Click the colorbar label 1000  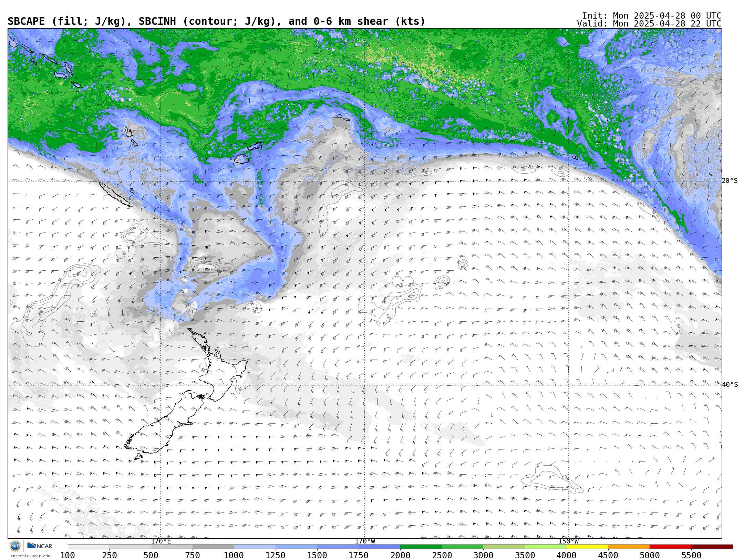tap(234, 555)
